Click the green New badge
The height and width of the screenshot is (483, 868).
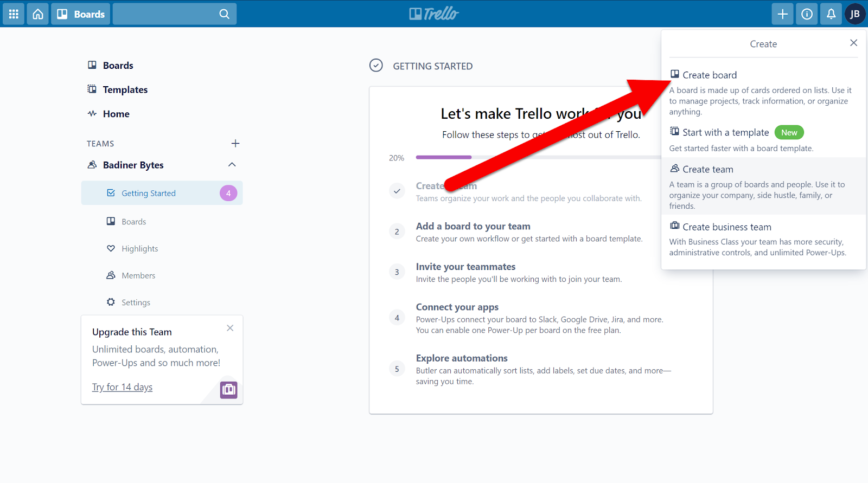click(x=789, y=132)
